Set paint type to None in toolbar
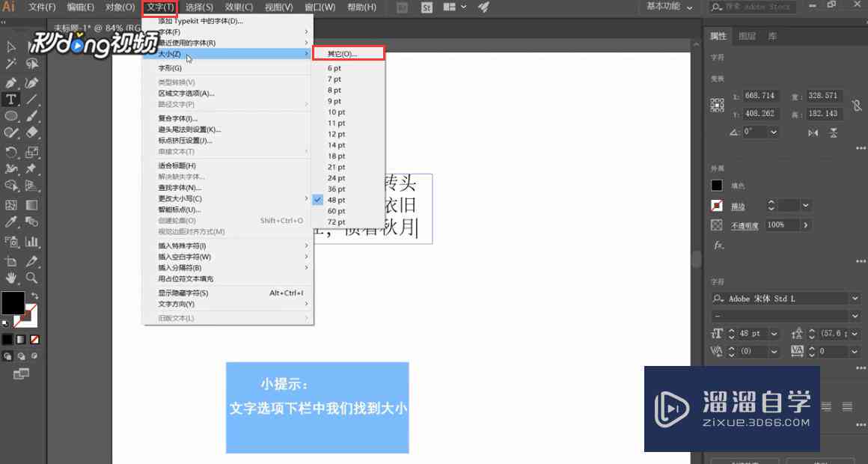This screenshot has height=464, width=868. point(34,340)
